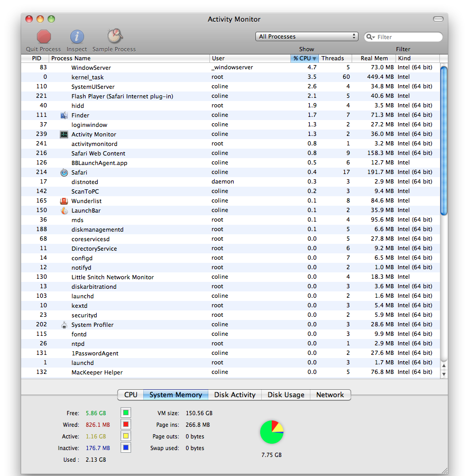Click the Inspect label under the icon
Viewport: 469px width, 476px height.
coord(77,49)
